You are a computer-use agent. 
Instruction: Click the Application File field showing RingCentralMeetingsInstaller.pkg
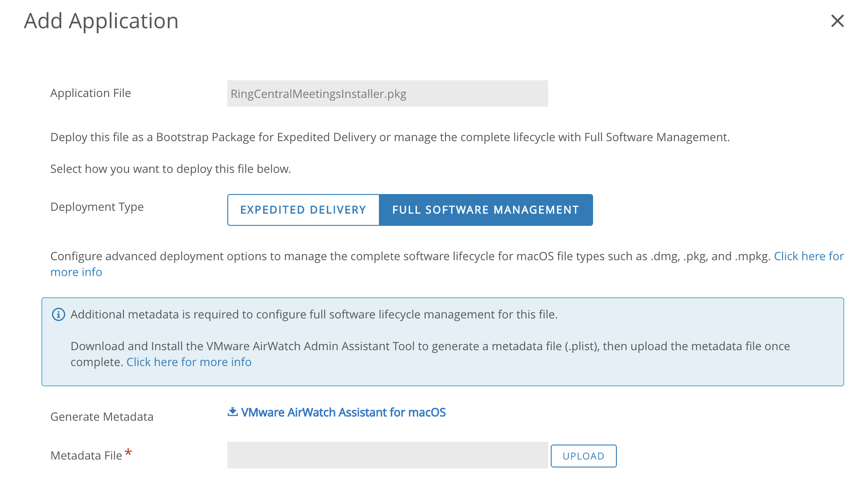[x=387, y=93]
